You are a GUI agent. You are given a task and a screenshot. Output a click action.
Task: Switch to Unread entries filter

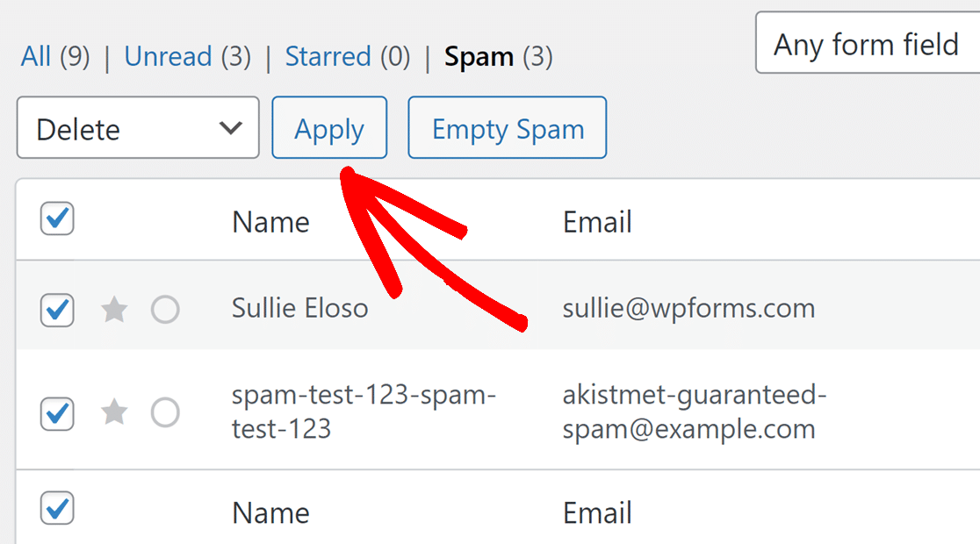[169, 57]
